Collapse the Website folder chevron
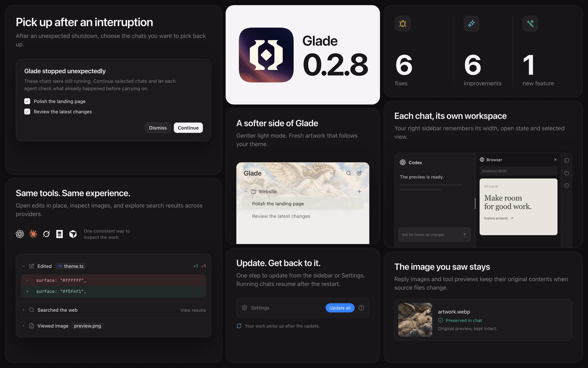Viewport: 588px width, 368px height. tap(246, 192)
